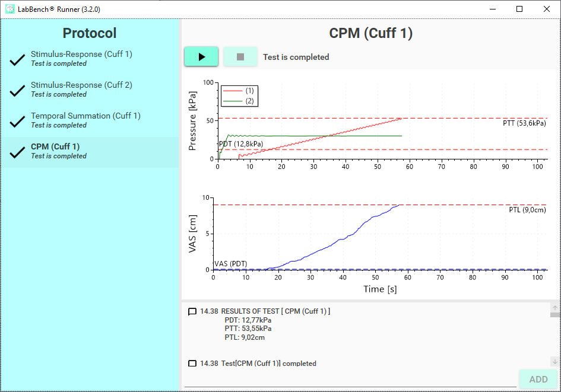Click the green (2) legend entry
The height and width of the screenshot is (392, 561).
point(241,101)
